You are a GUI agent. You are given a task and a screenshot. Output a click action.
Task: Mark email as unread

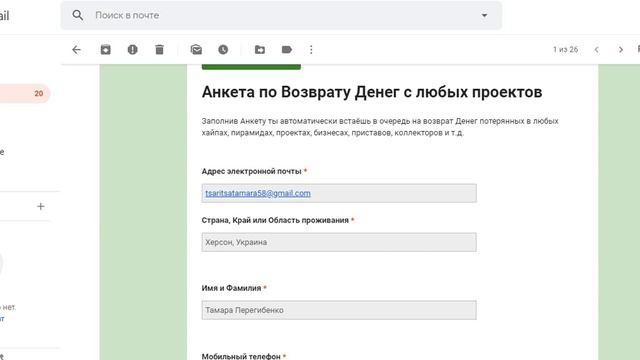pos(196,50)
